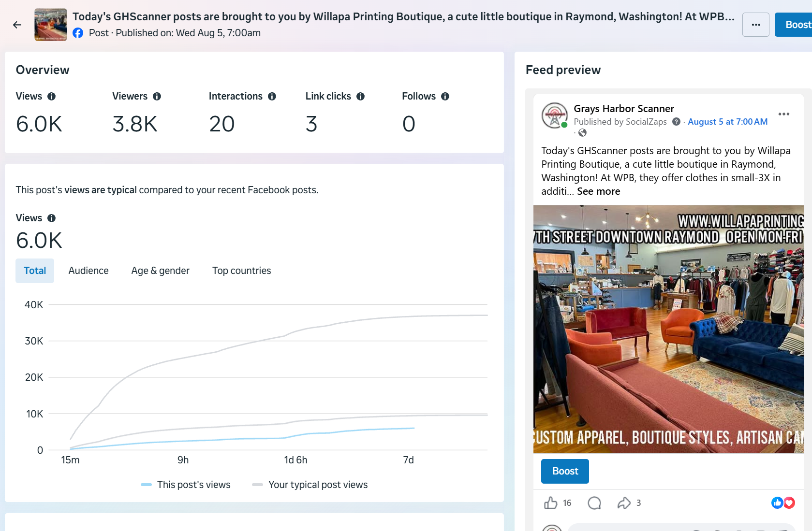
Task: Expand the post text with See more
Action: [x=598, y=191]
